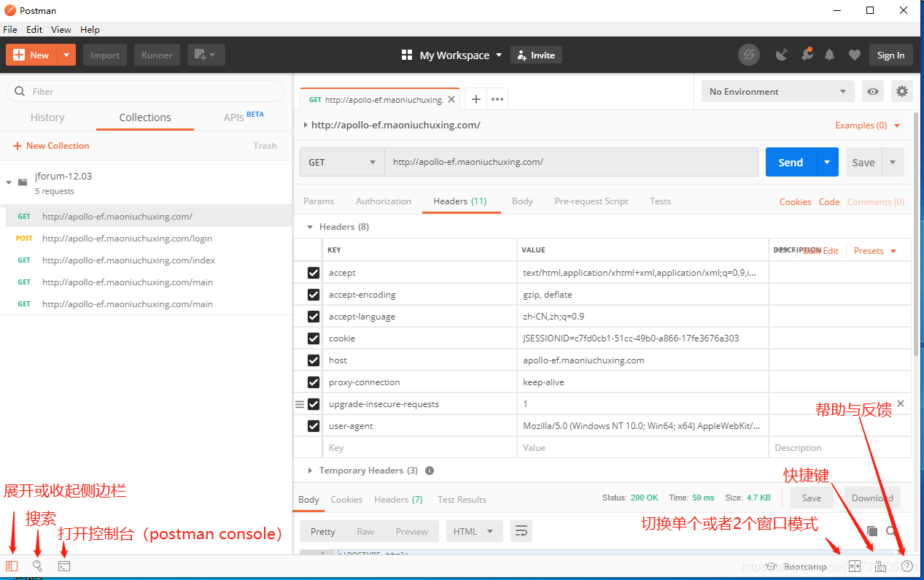The height and width of the screenshot is (580, 924).
Task: Switch to History tab in sidebar
Action: point(47,117)
